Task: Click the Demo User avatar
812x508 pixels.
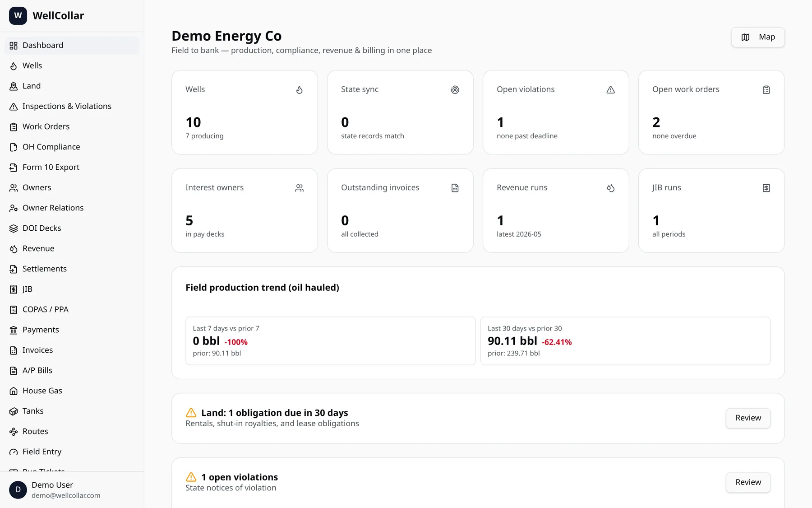Action: point(18,490)
